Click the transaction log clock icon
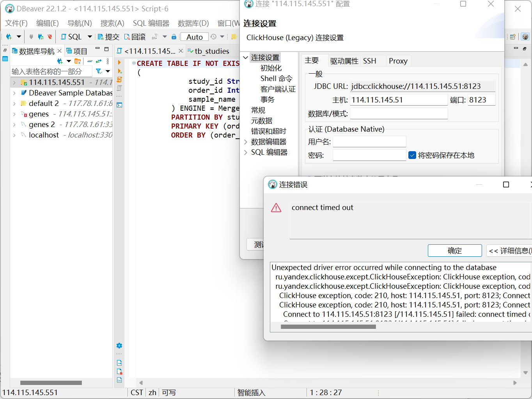 (x=213, y=37)
